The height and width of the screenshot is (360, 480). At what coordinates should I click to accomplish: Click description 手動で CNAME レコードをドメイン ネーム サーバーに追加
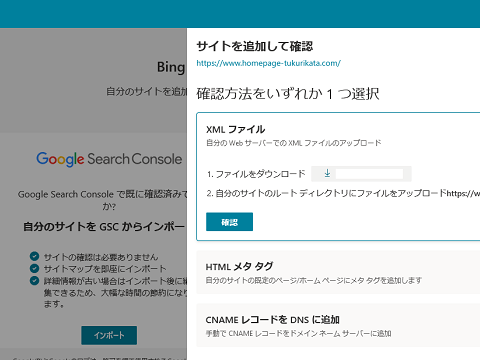tap(298, 333)
